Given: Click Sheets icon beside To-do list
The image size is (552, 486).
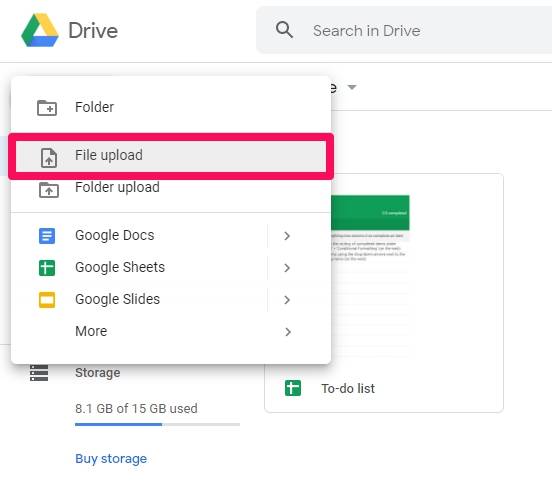Looking at the screenshot, I should click(x=293, y=388).
